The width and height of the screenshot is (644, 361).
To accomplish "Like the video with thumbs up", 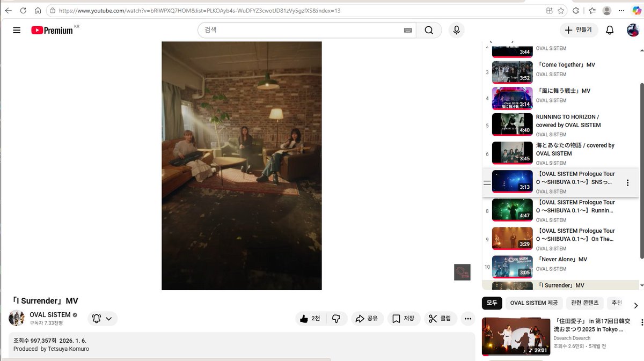I will (310, 319).
